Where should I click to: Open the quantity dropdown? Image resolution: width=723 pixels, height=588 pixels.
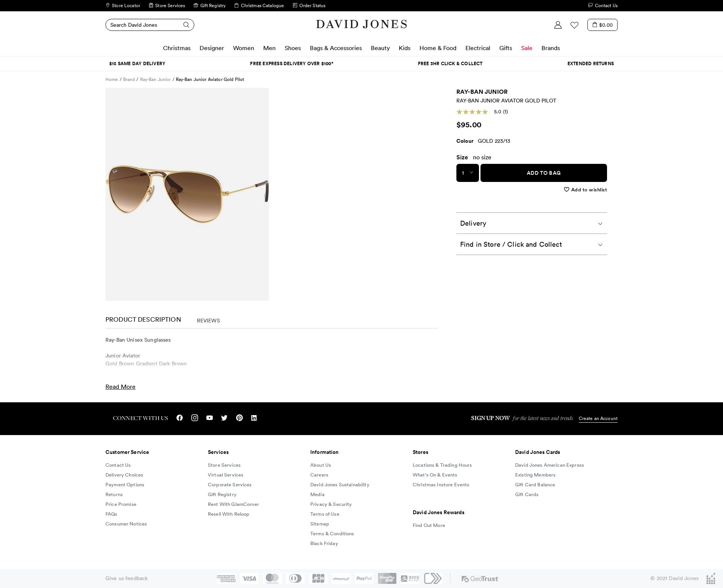pos(467,173)
